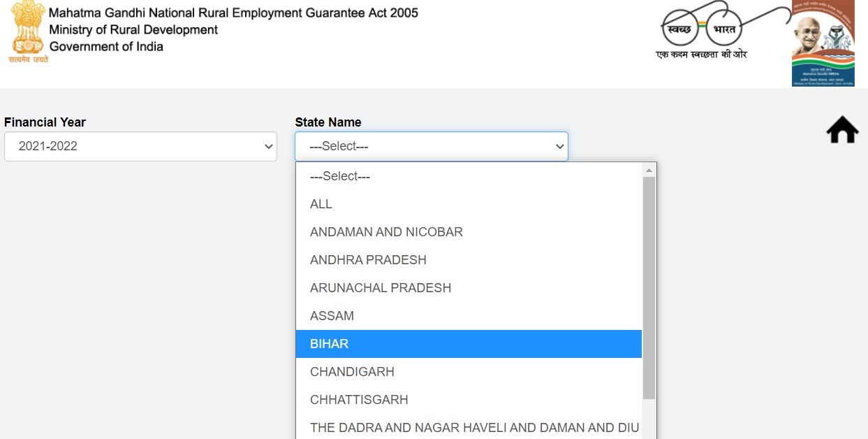Select CHANDIGARH from the dropdown list
This screenshot has height=439, width=868.
[x=469, y=372]
